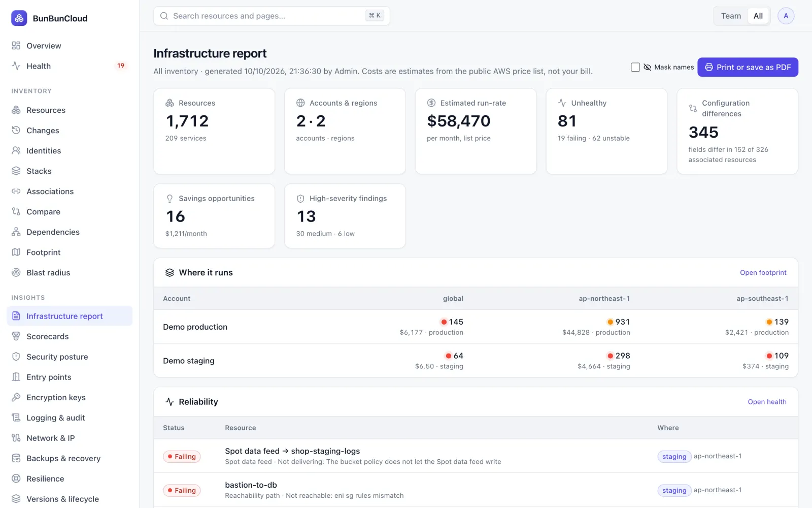Click the Resilience lifebuoy icon
Viewport: 812px width, 508px height.
click(16, 479)
